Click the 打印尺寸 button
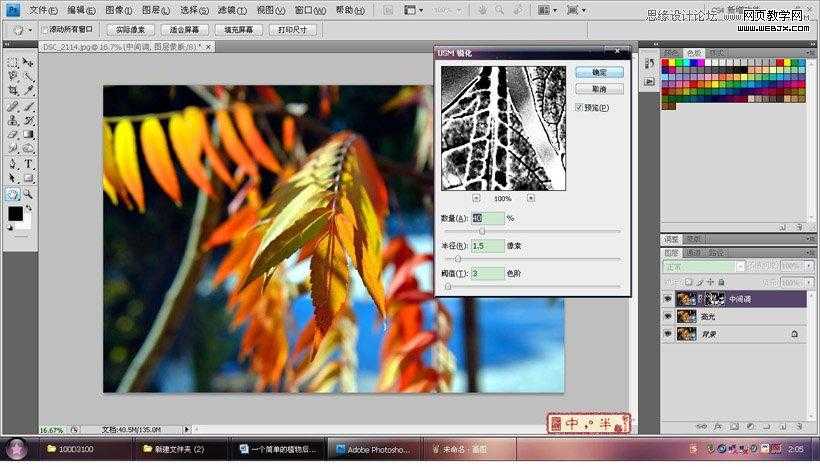 [x=293, y=30]
